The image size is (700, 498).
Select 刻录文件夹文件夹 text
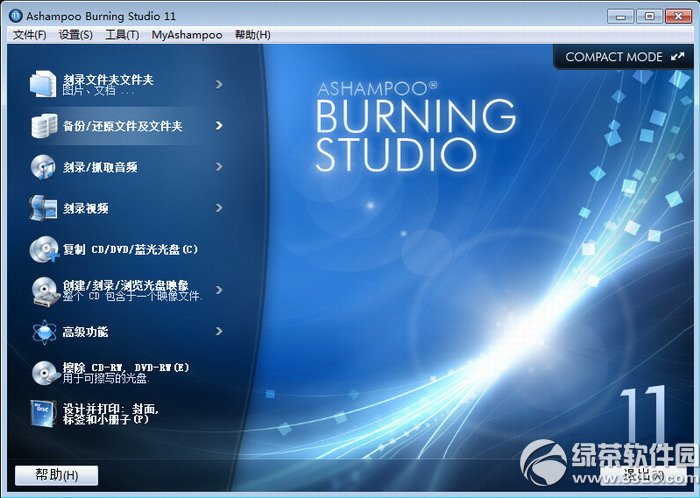click(x=108, y=80)
